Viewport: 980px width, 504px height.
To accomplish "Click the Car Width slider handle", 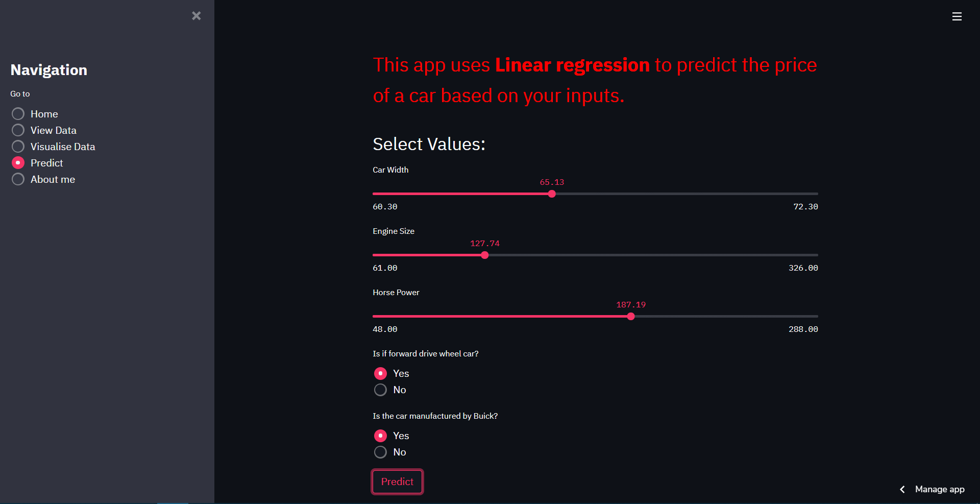I will [551, 194].
